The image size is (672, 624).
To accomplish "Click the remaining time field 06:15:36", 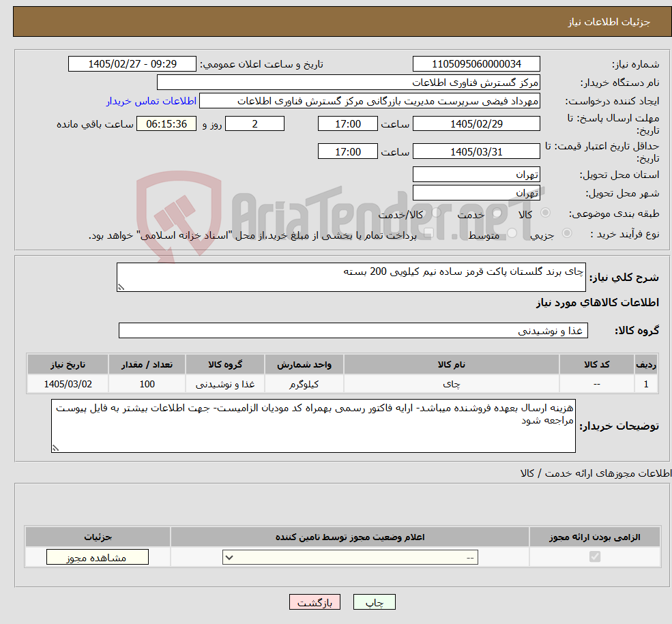I will 166,123.
